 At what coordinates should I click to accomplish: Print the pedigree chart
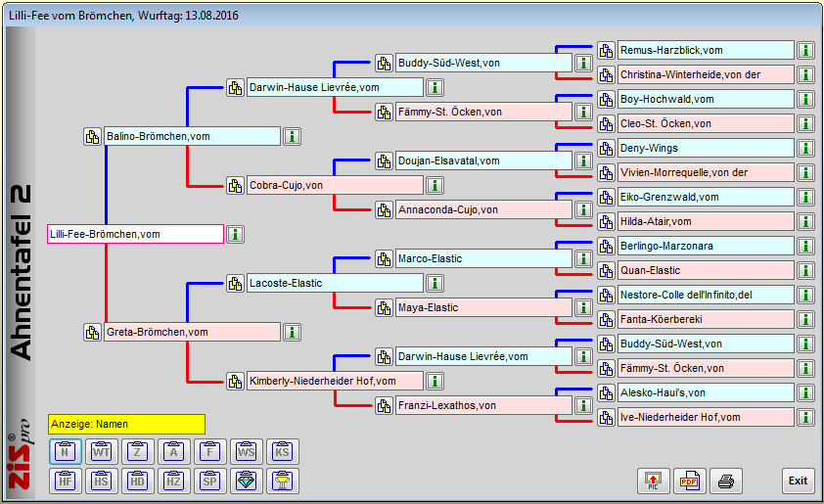point(726,481)
